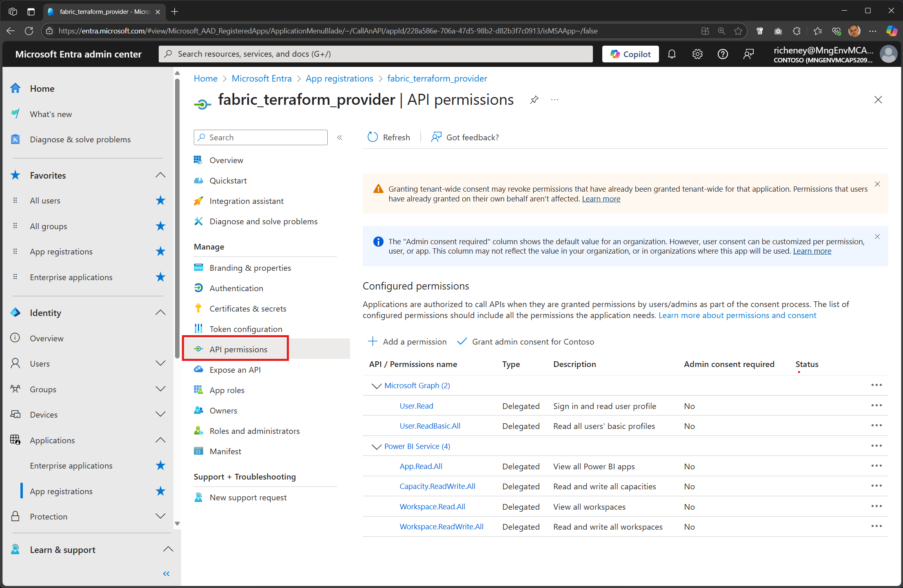Viewport: 903px width, 588px height.
Task: Select Certificates & secrets in the Manage menu
Action: (x=248, y=308)
